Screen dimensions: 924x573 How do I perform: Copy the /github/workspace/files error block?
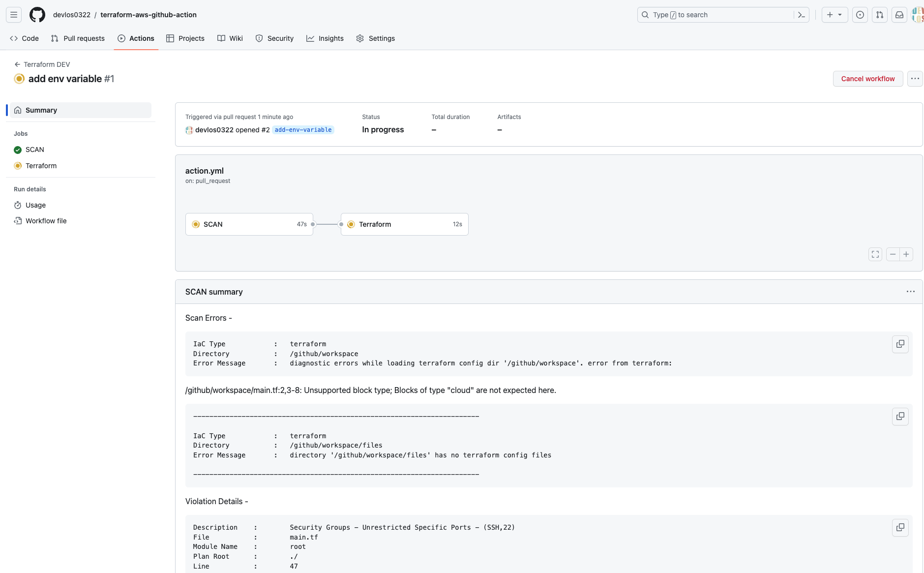900,417
